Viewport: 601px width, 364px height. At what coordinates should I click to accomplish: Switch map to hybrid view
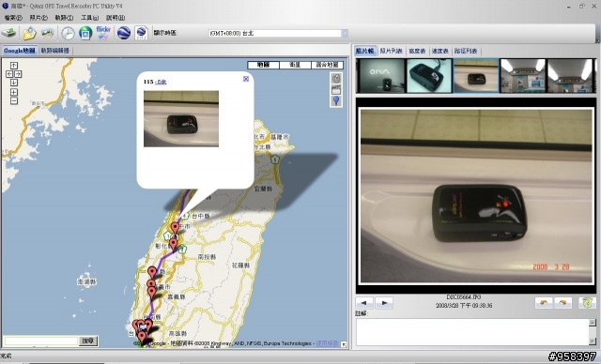327,65
